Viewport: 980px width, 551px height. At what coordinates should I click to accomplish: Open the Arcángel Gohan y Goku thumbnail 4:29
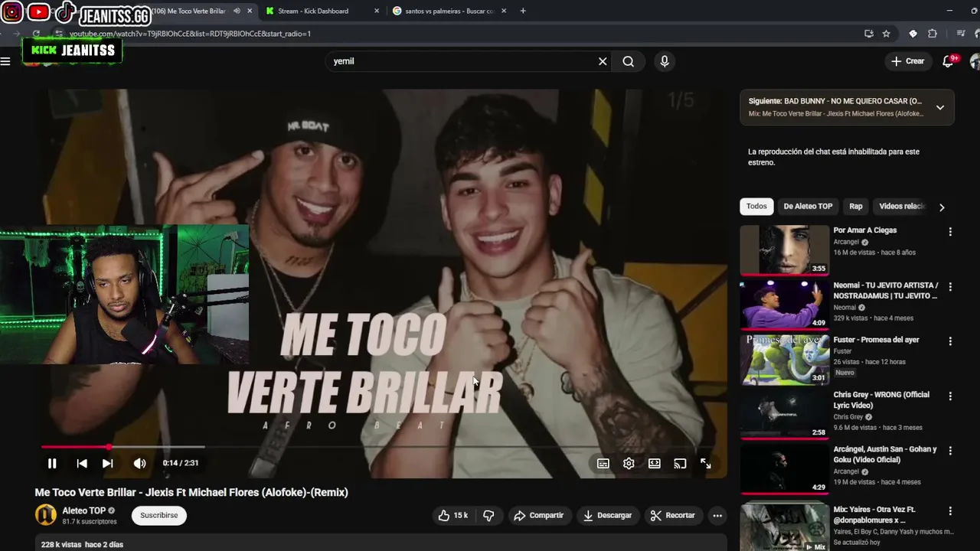point(784,468)
